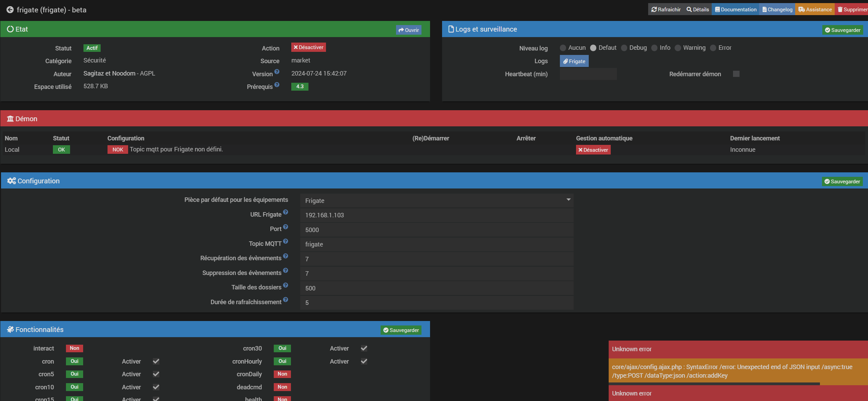Open the Changelog toolbar item
This screenshot has width=868, height=401.
[777, 10]
